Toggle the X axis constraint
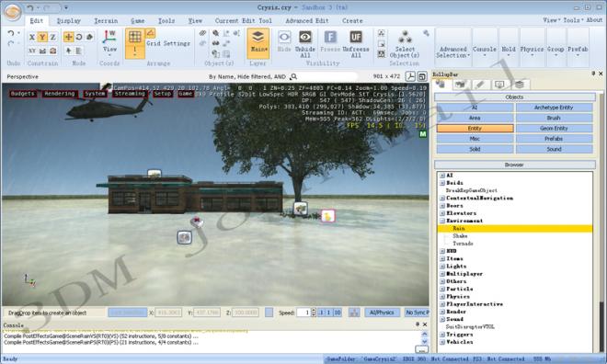 32,37
